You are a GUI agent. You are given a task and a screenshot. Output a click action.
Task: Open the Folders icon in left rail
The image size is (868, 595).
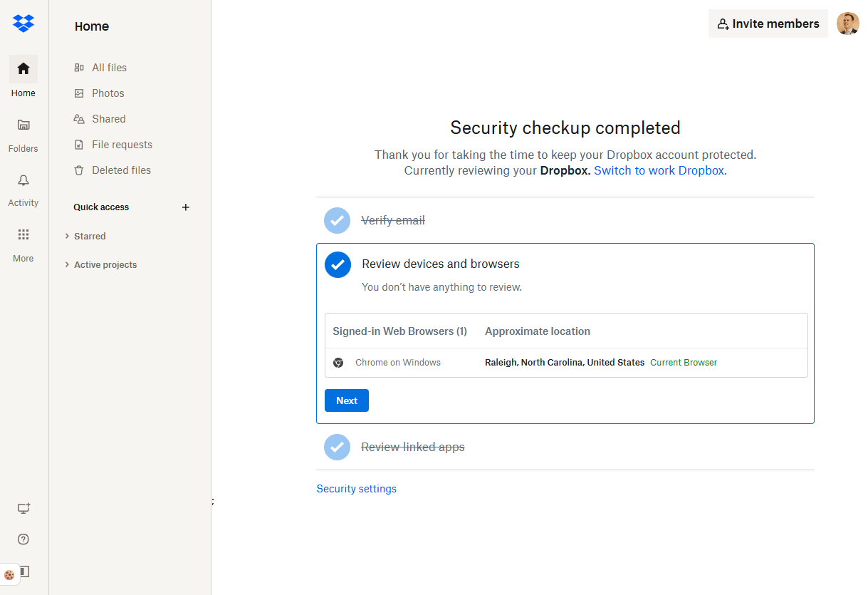click(x=23, y=125)
